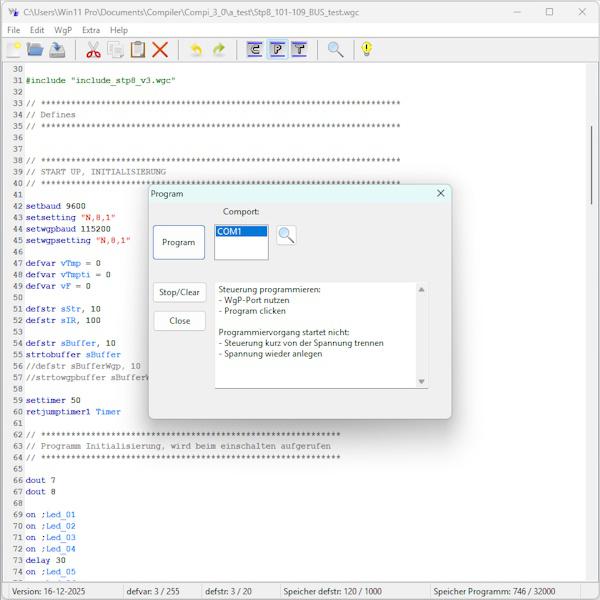This screenshot has height=600, width=600.
Task: Open the WgP menu
Action: pyautogui.click(x=63, y=30)
